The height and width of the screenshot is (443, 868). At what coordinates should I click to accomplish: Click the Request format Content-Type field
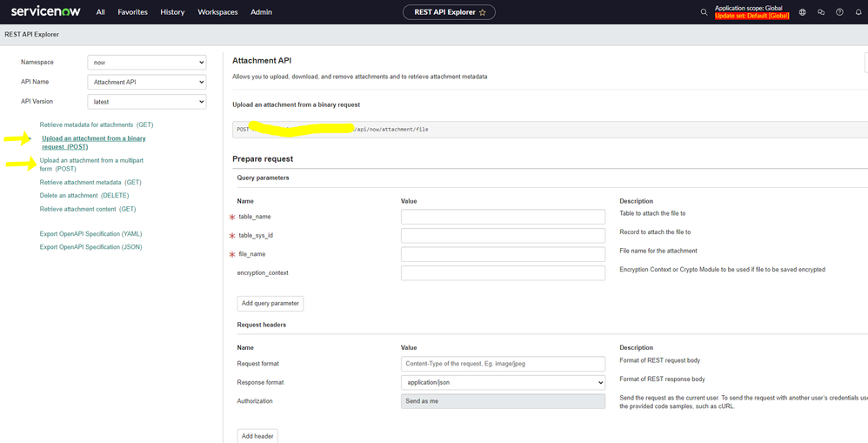pos(503,364)
